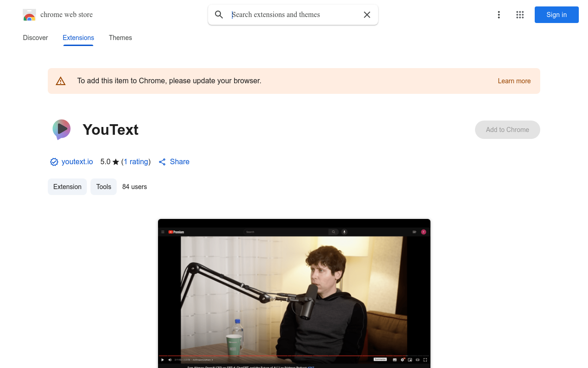Open the Google apps grid
The height and width of the screenshot is (368, 588).
(520, 15)
